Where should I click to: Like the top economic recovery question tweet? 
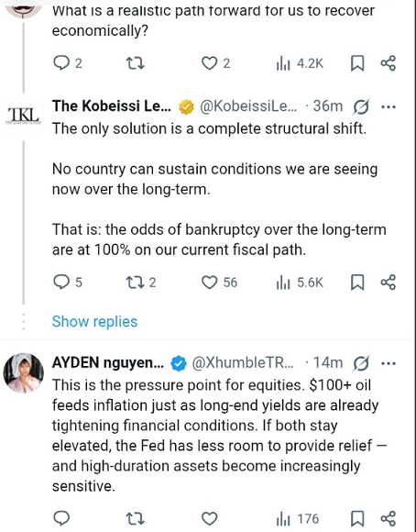pyautogui.click(x=215, y=63)
